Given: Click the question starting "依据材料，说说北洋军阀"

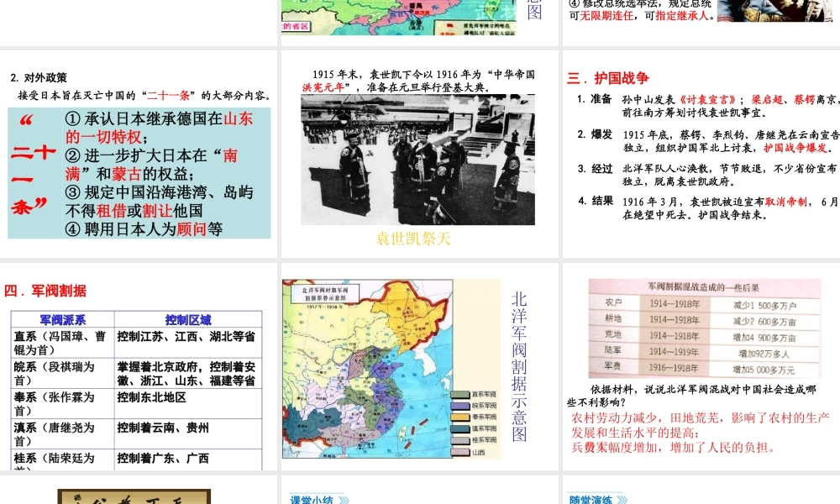Looking at the screenshot, I should [691, 396].
